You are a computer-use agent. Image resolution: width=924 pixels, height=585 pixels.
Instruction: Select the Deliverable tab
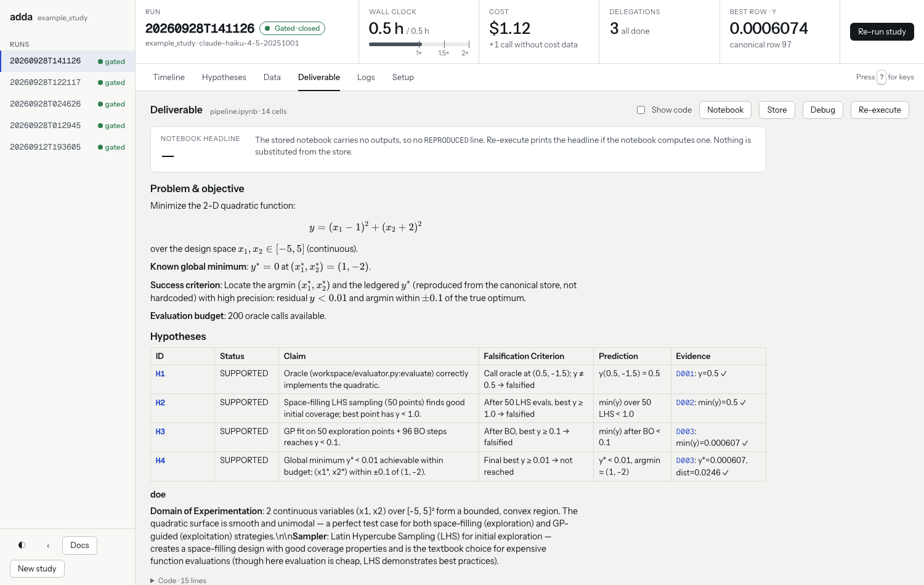(x=319, y=77)
